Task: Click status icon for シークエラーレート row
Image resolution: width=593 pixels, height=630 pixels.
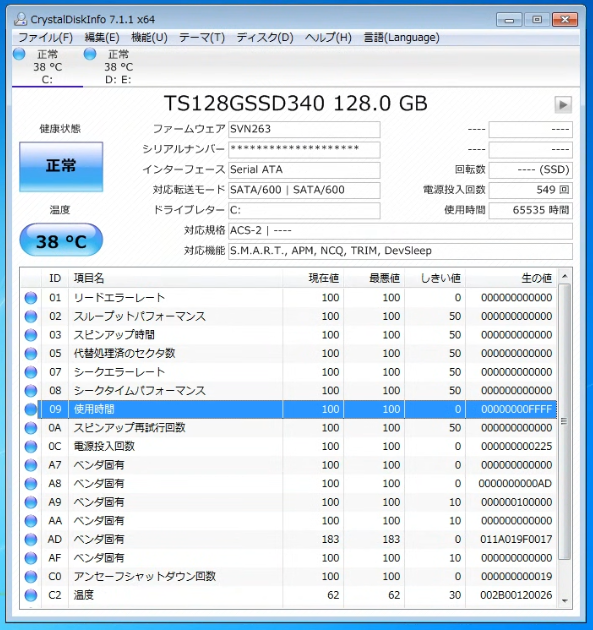Action: coord(31,372)
